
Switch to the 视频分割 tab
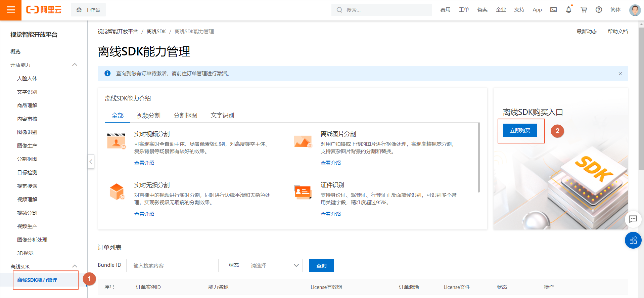tap(148, 116)
